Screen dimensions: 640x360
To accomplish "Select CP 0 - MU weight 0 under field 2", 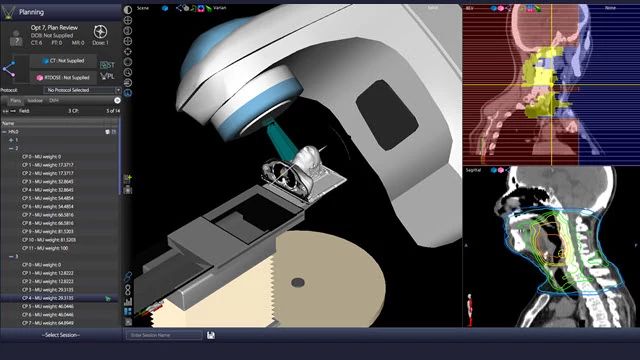I will click(x=41, y=157).
